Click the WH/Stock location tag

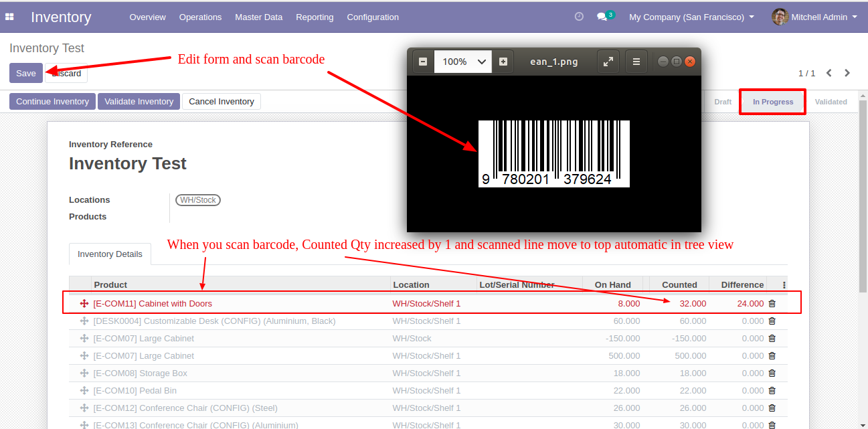[x=198, y=200]
